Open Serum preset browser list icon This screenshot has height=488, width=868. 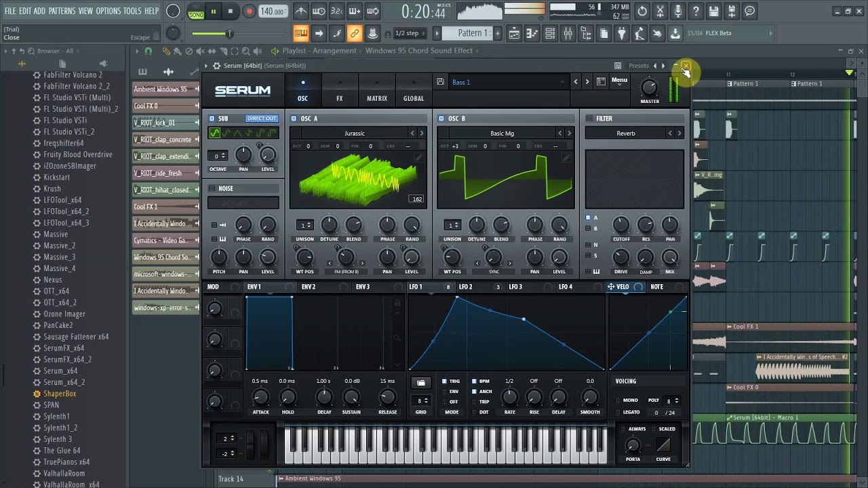coord(601,82)
